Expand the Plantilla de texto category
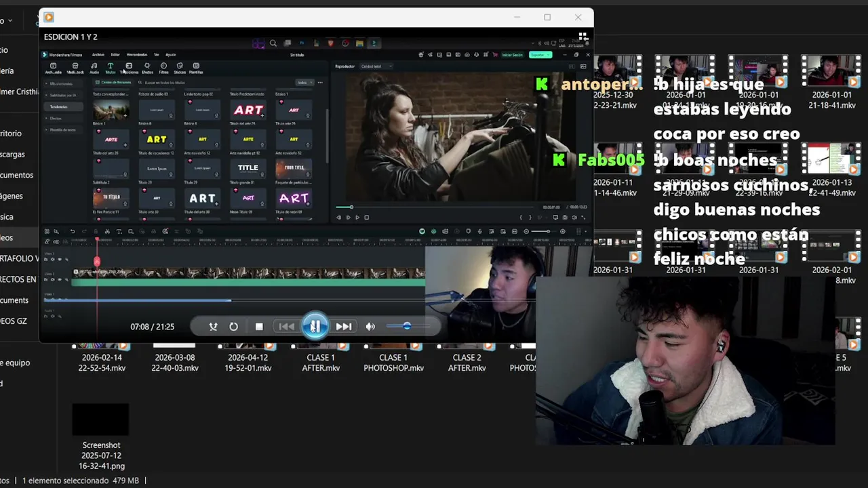The width and height of the screenshot is (868, 488). click(47, 129)
